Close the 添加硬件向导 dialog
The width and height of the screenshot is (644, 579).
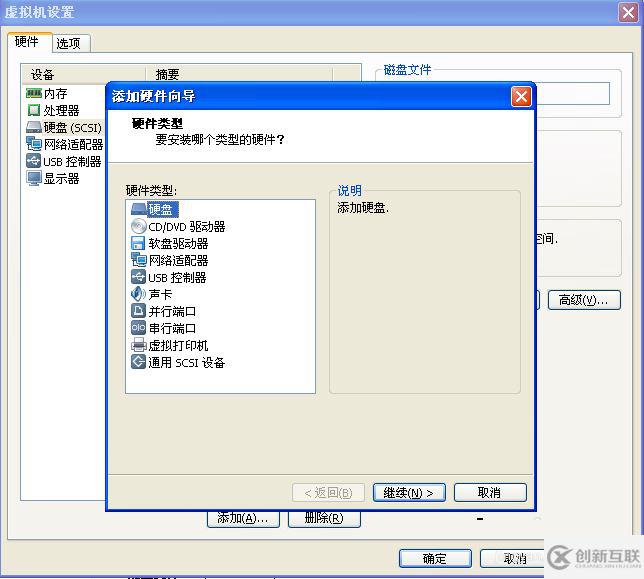pyautogui.click(x=521, y=97)
